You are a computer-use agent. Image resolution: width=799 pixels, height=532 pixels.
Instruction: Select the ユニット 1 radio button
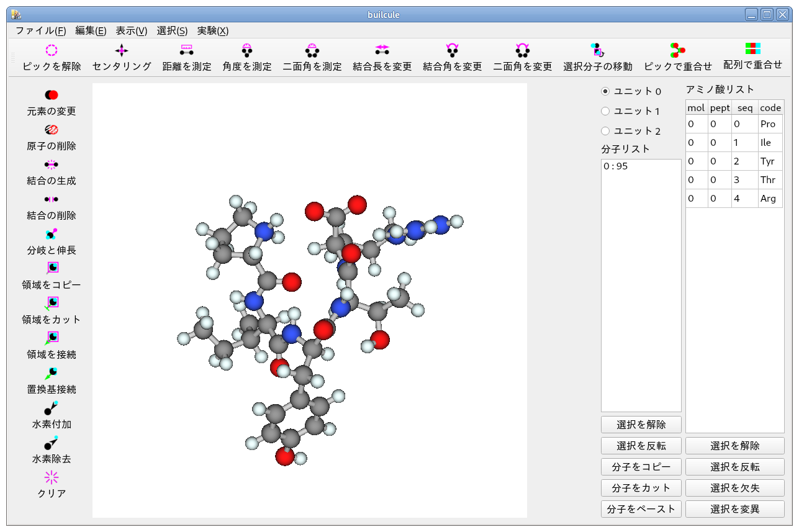point(605,111)
